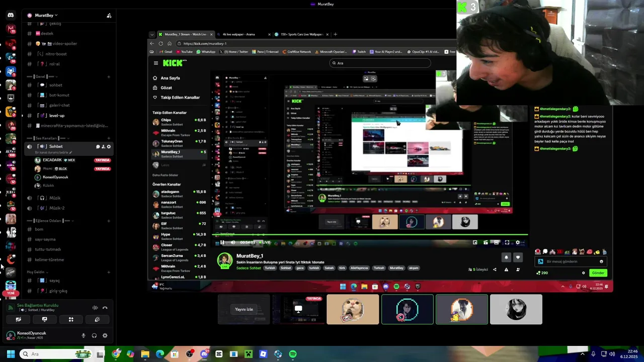This screenshot has height=362, width=644.
Task: Open Windows Start menu
Action: click(11, 354)
